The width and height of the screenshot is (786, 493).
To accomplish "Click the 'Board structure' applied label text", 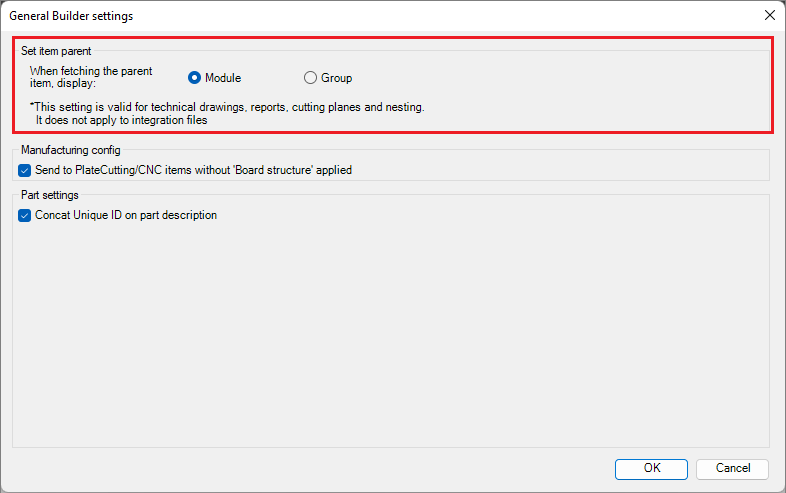I will [293, 170].
